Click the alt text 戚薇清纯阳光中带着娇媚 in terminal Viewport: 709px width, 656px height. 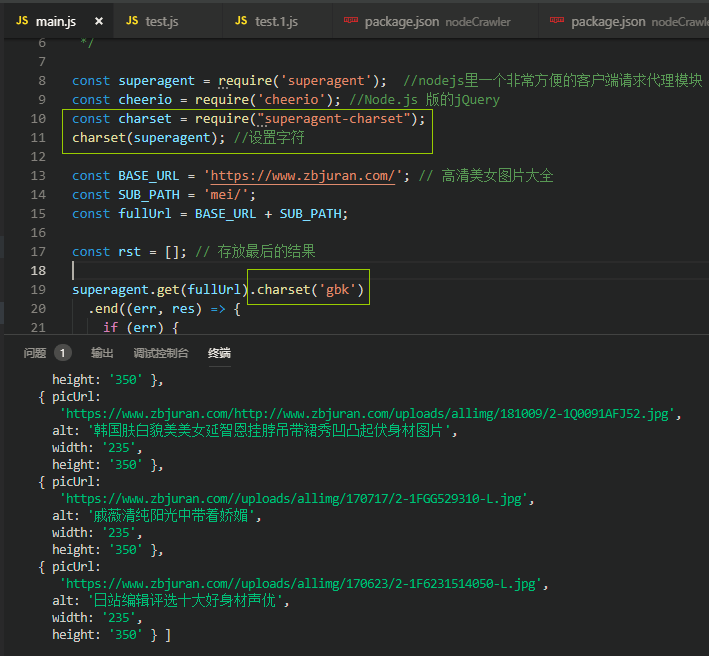(x=171, y=515)
